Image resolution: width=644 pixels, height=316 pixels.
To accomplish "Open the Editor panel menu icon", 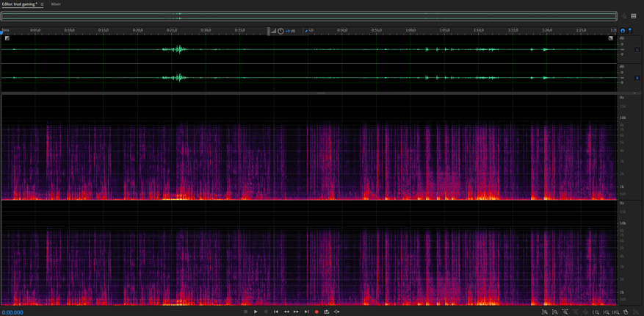I will coord(42,4).
